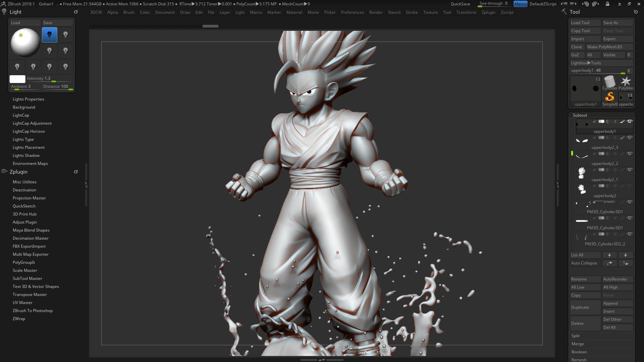Expand Lights Shadow section
Viewport: 644px width, 362px height.
pyautogui.click(x=26, y=156)
